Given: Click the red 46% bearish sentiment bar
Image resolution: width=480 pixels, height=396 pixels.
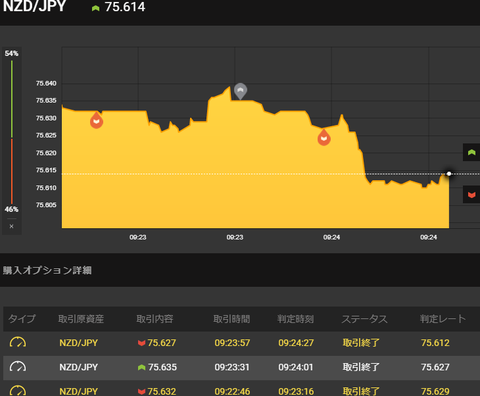Looking at the screenshot, I should tap(12, 172).
